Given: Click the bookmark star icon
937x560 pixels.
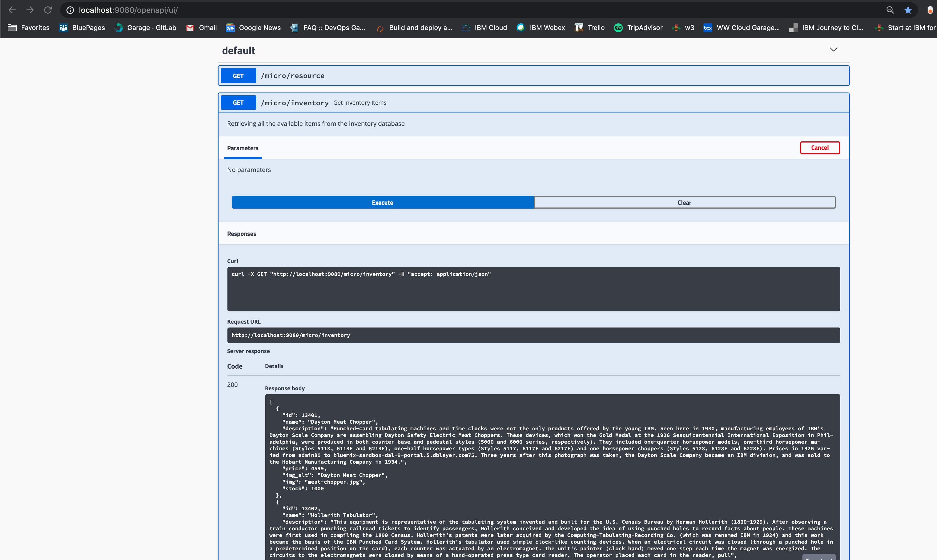Looking at the screenshot, I should tap(908, 10).
